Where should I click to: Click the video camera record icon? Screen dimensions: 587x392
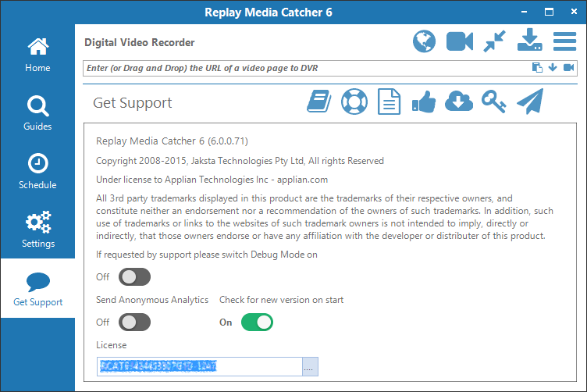460,41
